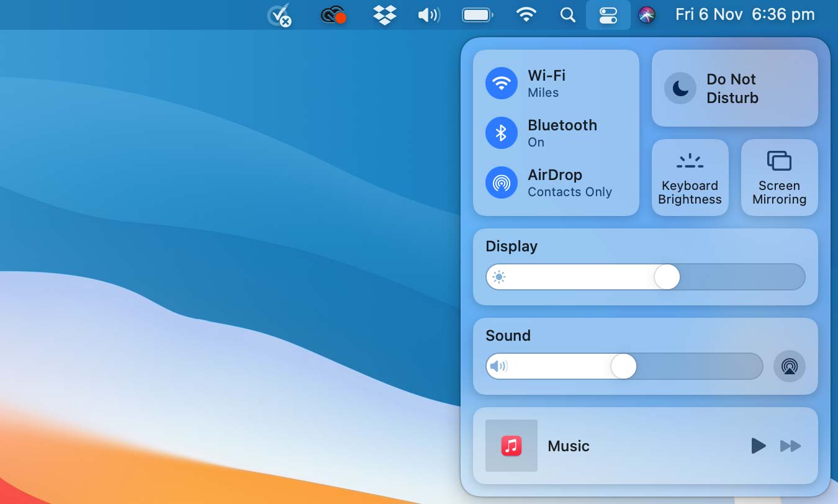Toggle the AirDrop circular icon
Viewport: 838px width, 504px height.
coord(502,182)
